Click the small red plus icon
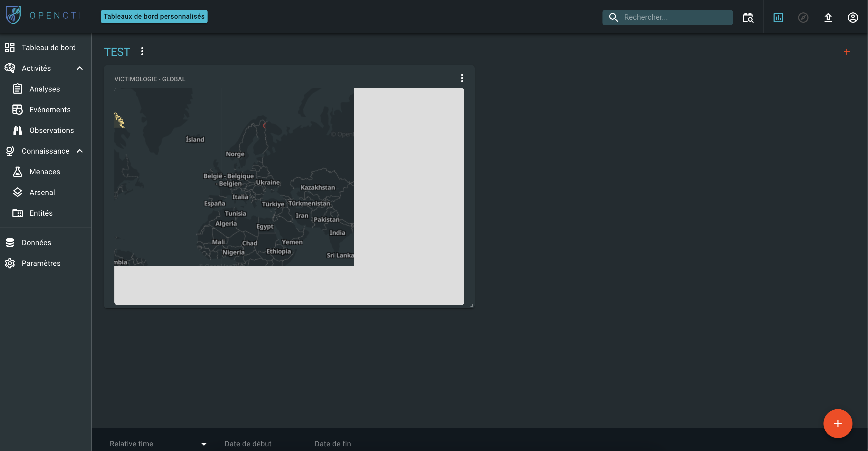The height and width of the screenshot is (451, 868). pyautogui.click(x=847, y=52)
